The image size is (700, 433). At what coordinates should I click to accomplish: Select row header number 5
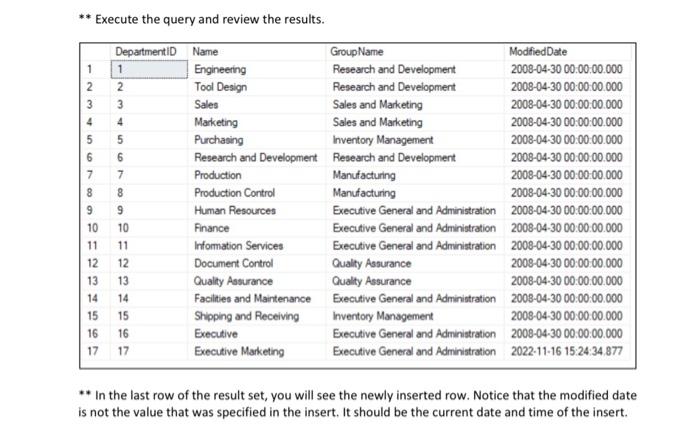point(95,140)
